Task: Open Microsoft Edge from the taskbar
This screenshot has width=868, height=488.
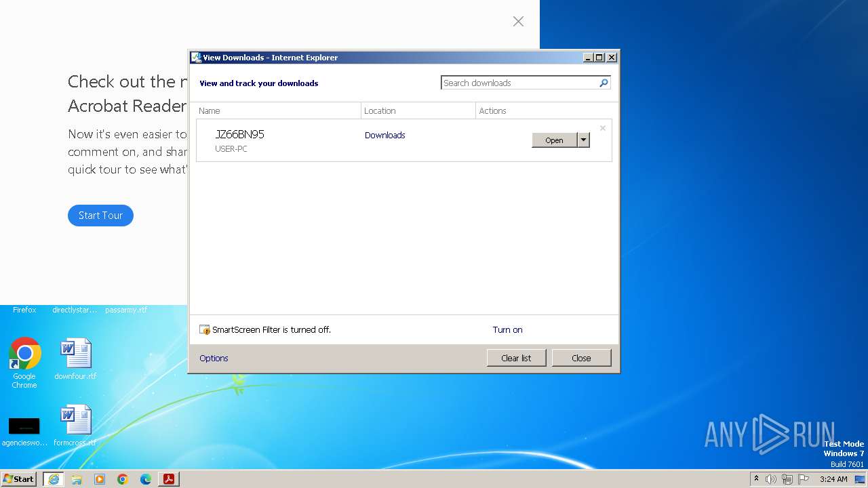Action: 146,479
